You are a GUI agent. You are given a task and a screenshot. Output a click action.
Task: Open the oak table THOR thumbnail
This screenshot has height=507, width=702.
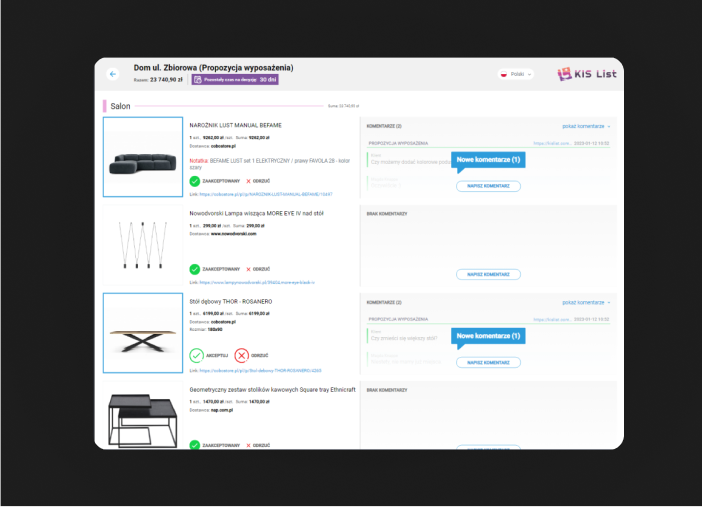coord(143,333)
